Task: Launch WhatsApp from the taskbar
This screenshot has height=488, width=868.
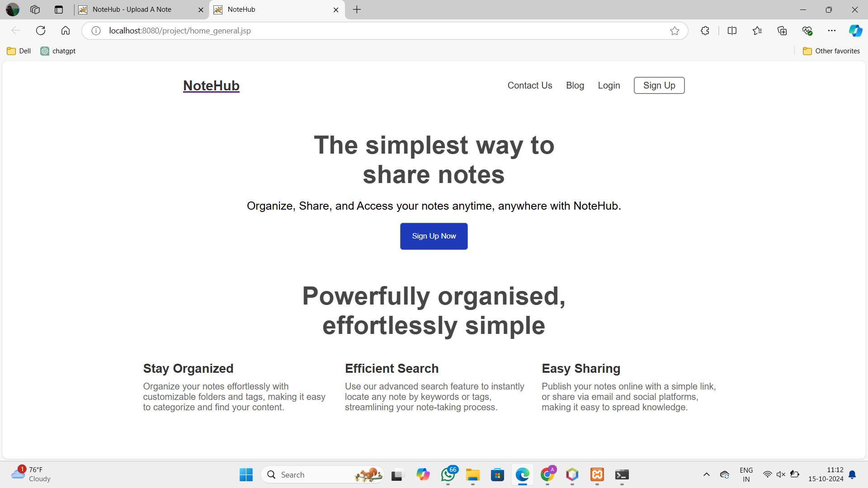Action: tap(448, 475)
